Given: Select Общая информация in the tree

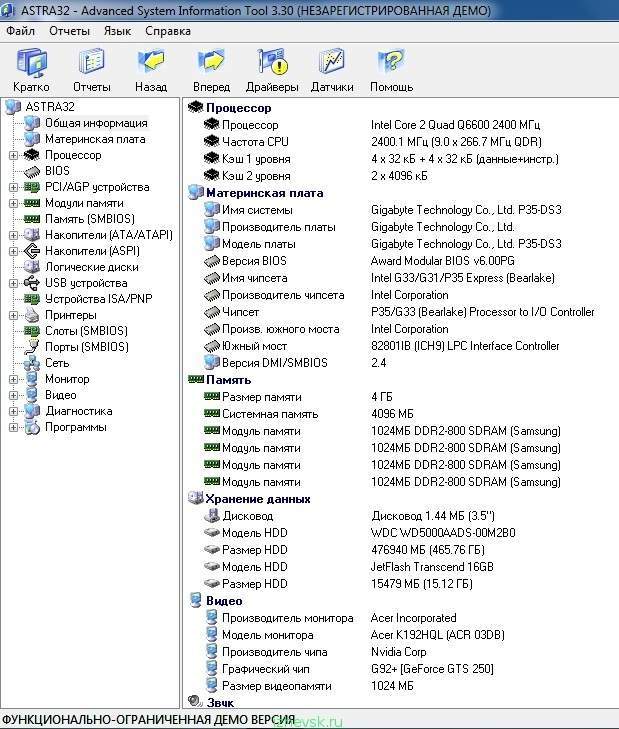Looking at the screenshot, I should 96,123.
